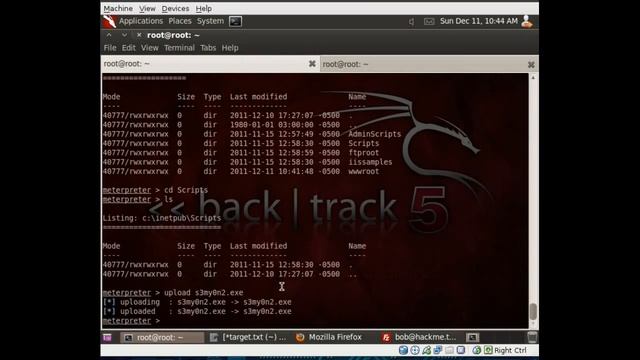Click the date and time clock

coord(478,21)
